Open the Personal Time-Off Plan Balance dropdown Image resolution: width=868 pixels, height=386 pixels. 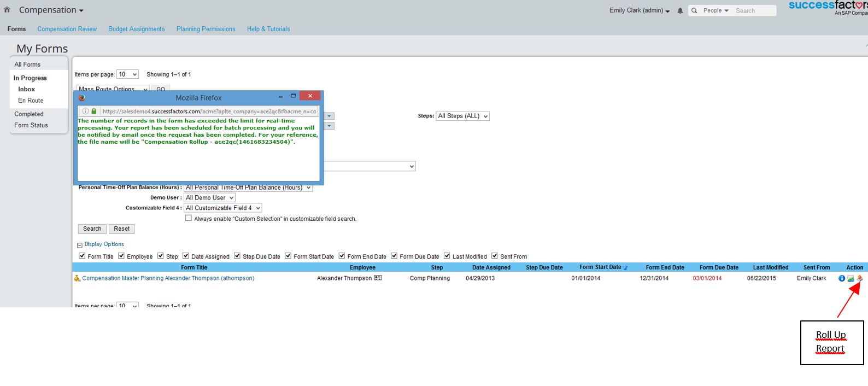(x=248, y=188)
